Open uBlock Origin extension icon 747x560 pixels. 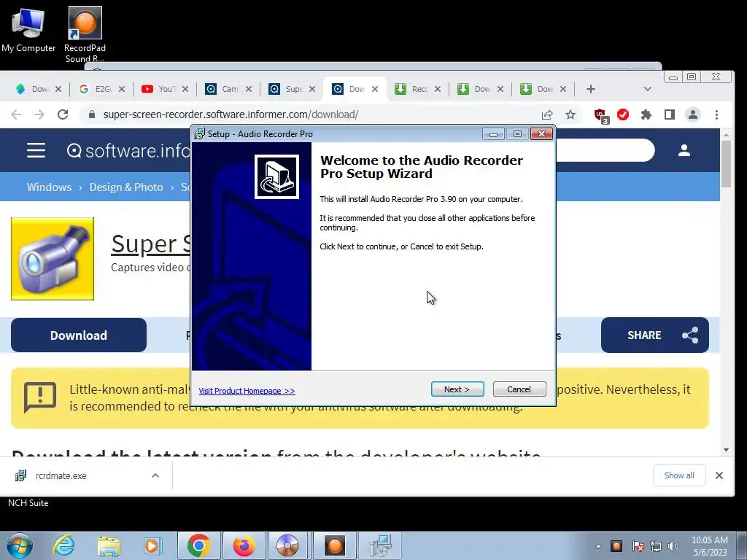[600, 115]
